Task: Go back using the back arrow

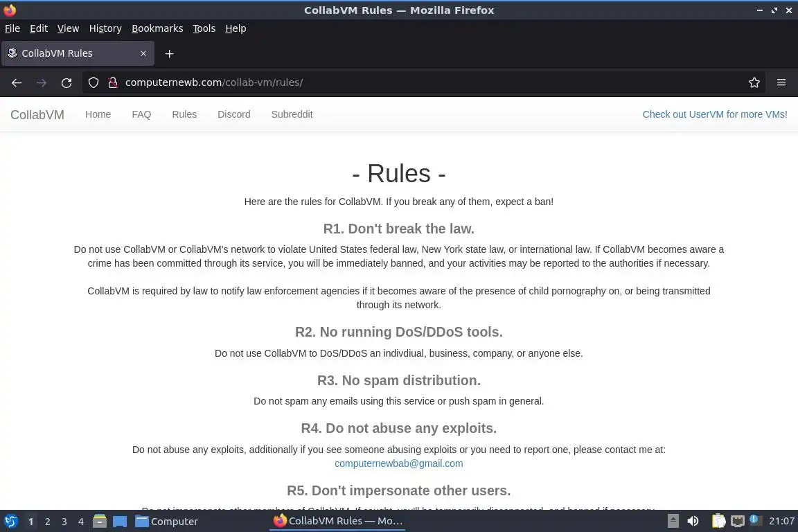Action: pos(17,83)
